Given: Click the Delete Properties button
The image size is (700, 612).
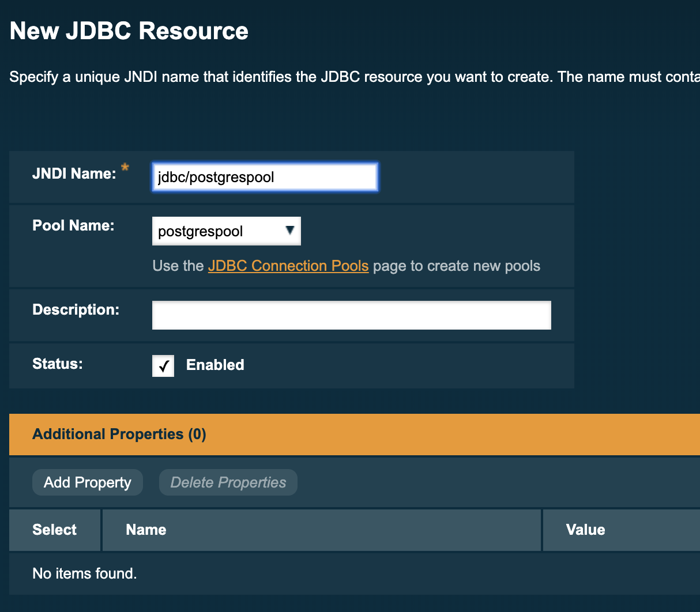Looking at the screenshot, I should click(x=228, y=482).
